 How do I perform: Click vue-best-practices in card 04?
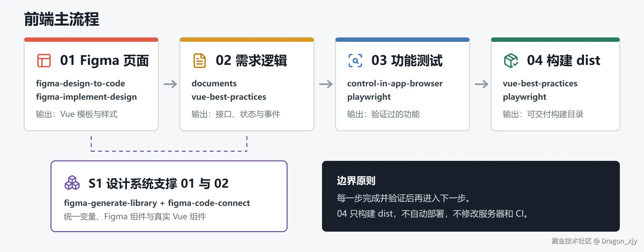[540, 84]
